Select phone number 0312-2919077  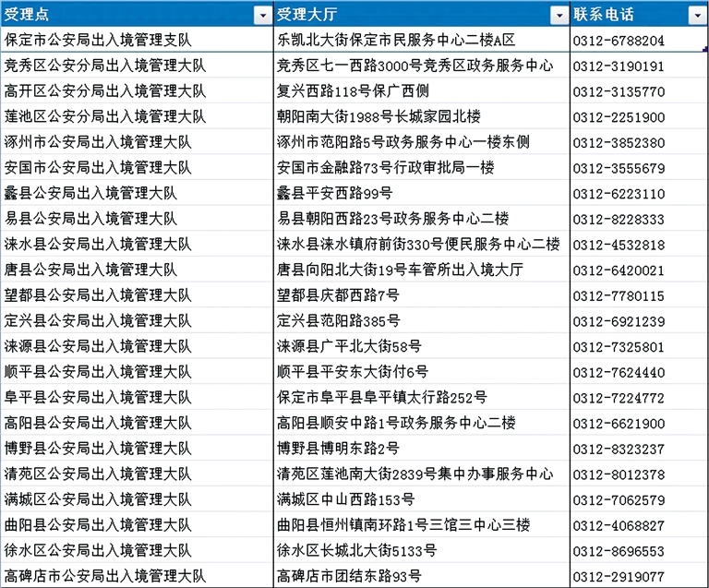619,577
